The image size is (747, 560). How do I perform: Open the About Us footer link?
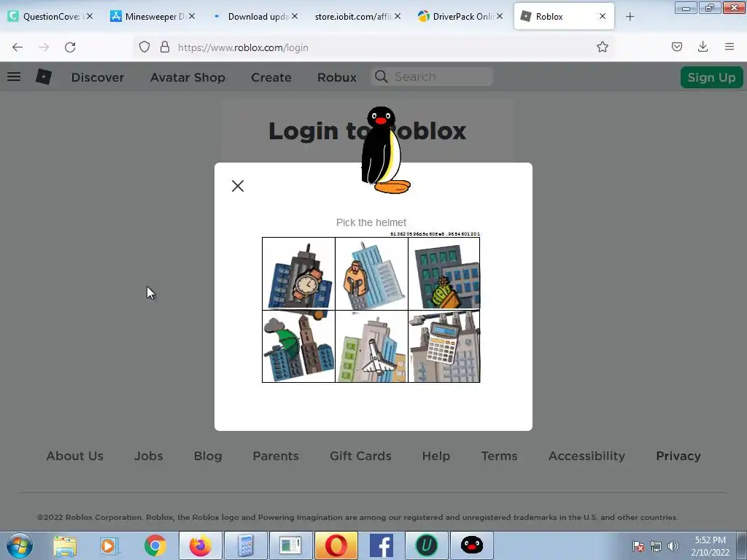pos(75,456)
